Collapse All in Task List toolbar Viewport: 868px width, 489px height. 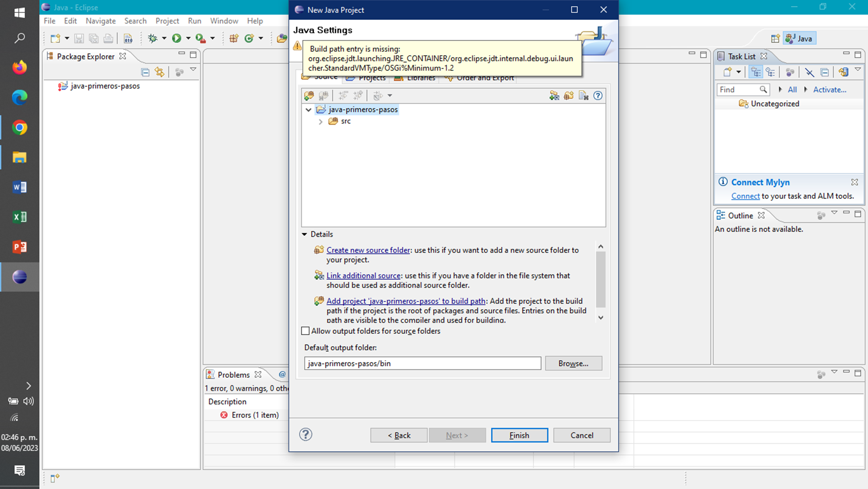(x=825, y=72)
